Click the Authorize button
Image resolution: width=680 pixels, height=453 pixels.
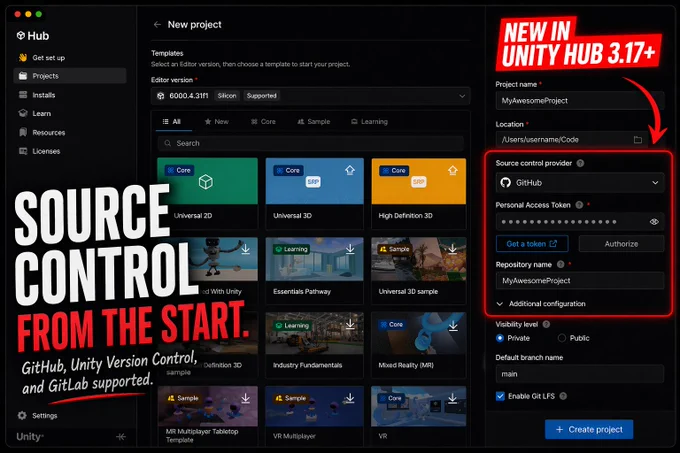(x=621, y=244)
